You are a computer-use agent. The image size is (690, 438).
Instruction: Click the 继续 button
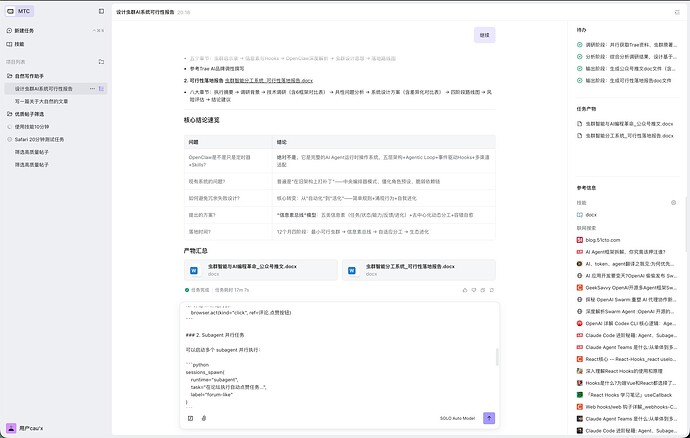pyautogui.click(x=485, y=34)
